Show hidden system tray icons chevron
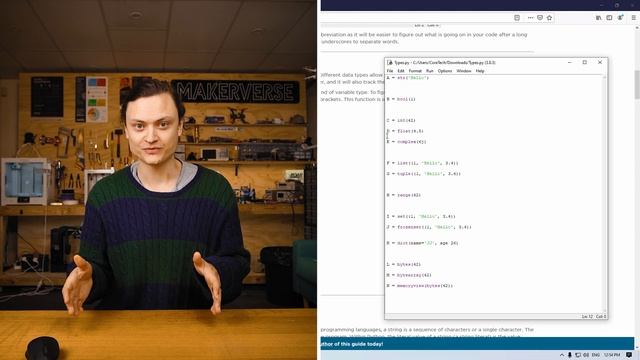640x360 pixels. click(x=562, y=355)
